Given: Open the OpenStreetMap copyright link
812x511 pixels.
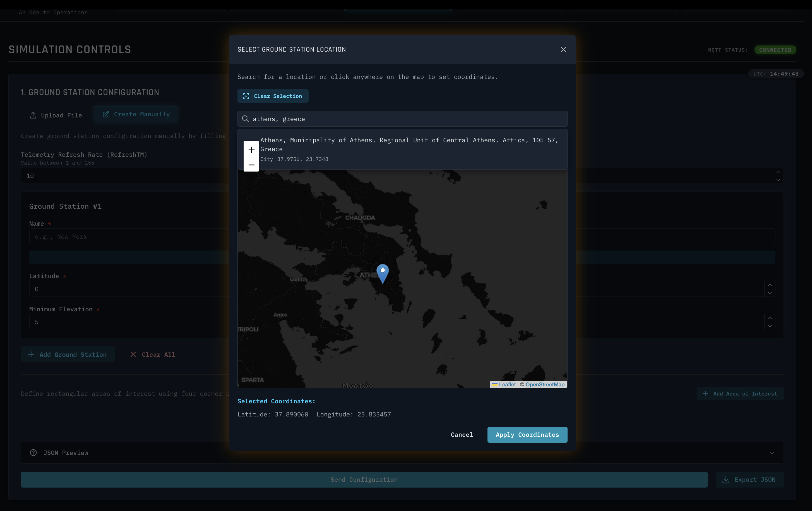Looking at the screenshot, I should pyautogui.click(x=545, y=385).
